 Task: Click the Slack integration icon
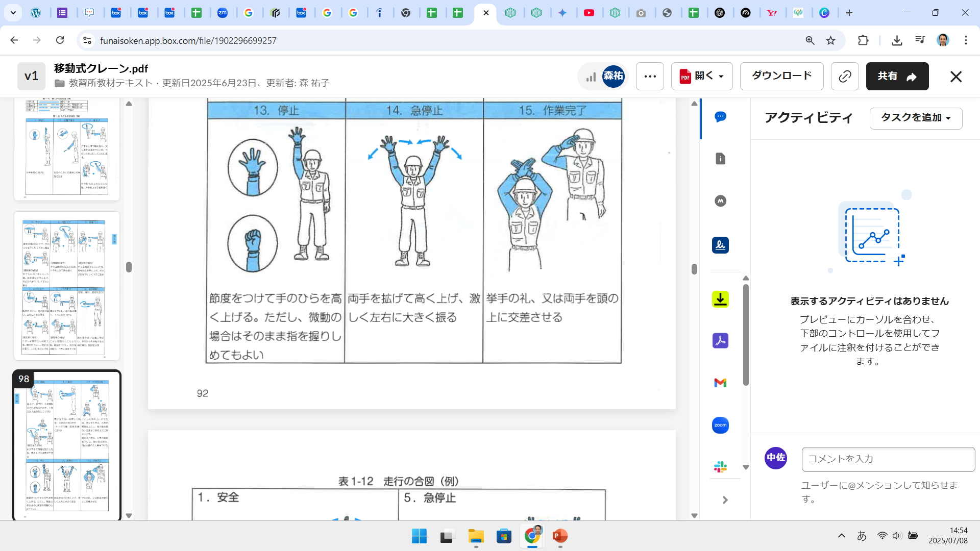(720, 466)
